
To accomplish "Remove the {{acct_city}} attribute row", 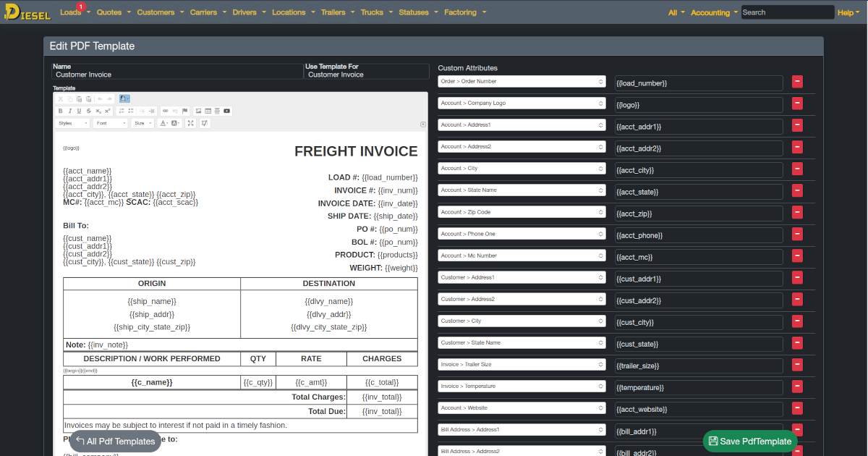I will [797, 169].
